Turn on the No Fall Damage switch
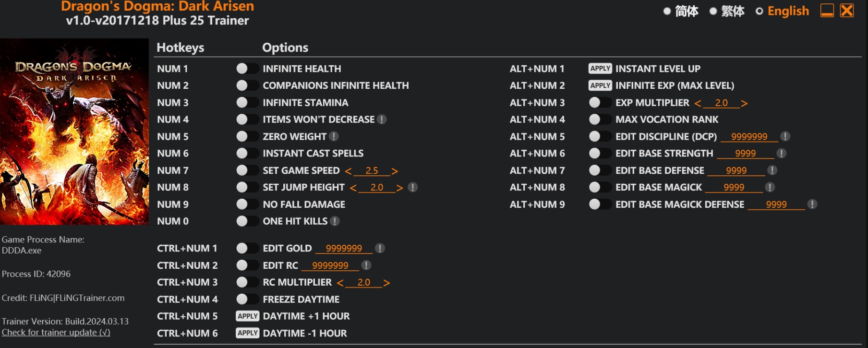This screenshot has height=348, width=868. [x=247, y=204]
